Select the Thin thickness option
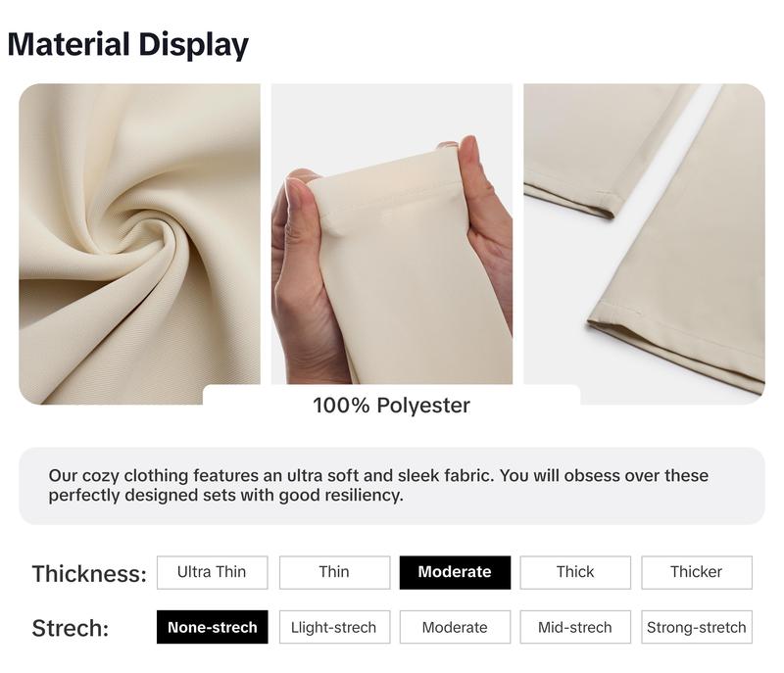784x673 pixels. coord(334,572)
